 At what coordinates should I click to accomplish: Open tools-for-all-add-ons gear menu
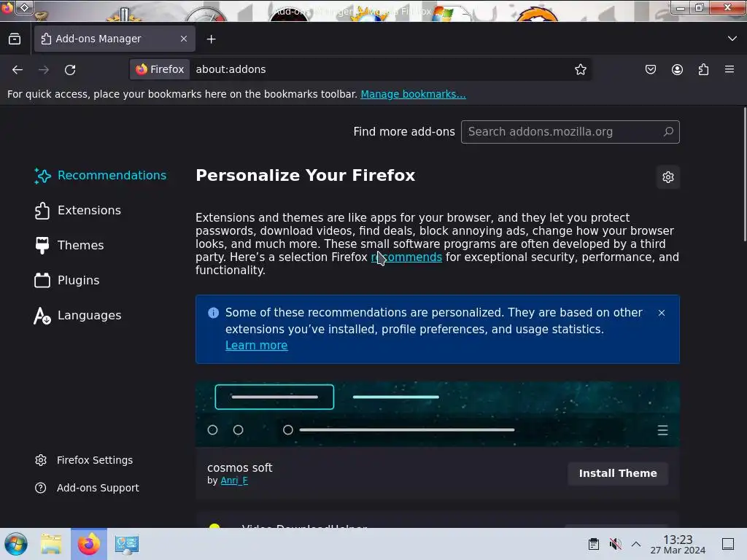pos(668,177)
